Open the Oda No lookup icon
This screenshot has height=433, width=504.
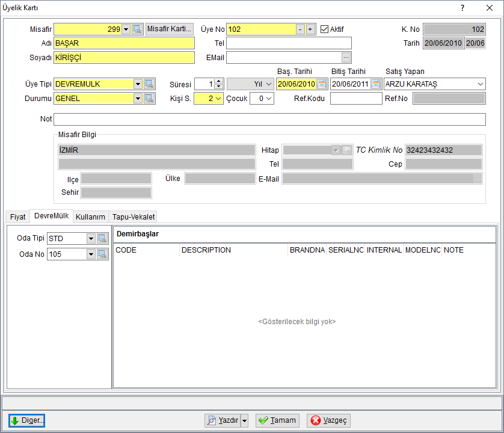coord(102,254)
